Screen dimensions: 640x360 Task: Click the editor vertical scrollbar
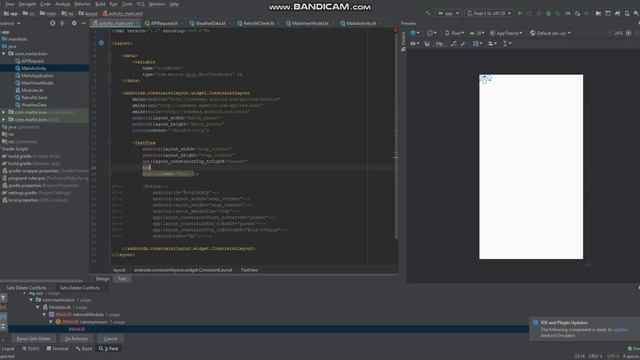pyautogui.click(x=396, y=135)
